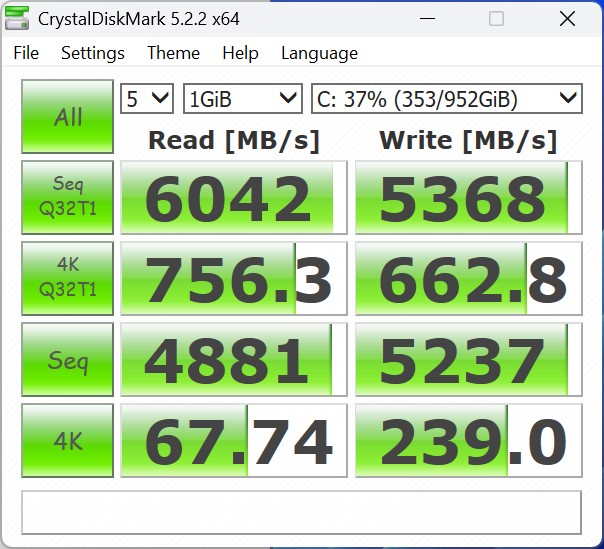This screenshot has height=549, width=604.
Task: Open the Theme menu
Action: [x=173, y=53]
